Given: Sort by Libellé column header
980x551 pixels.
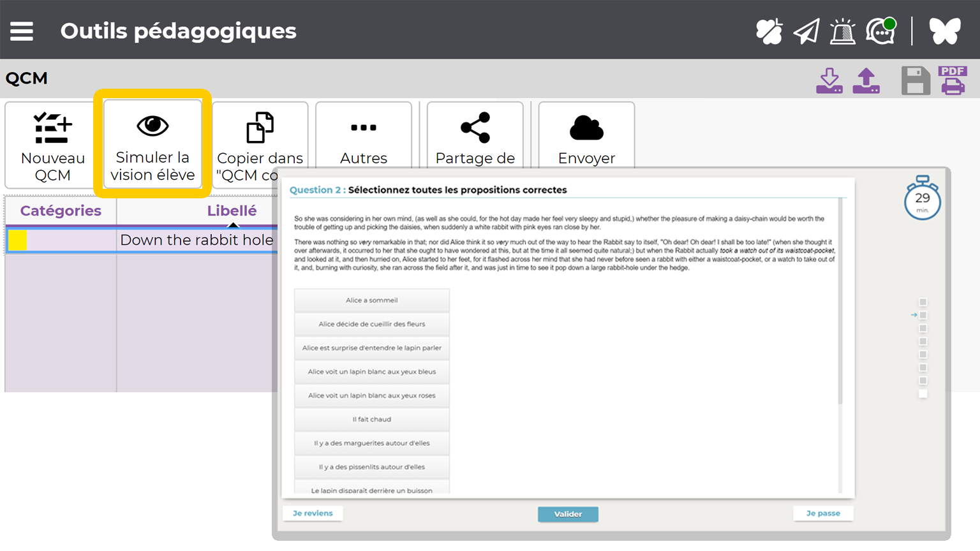Looking at the screenshot, I should (x=232, y=210).
